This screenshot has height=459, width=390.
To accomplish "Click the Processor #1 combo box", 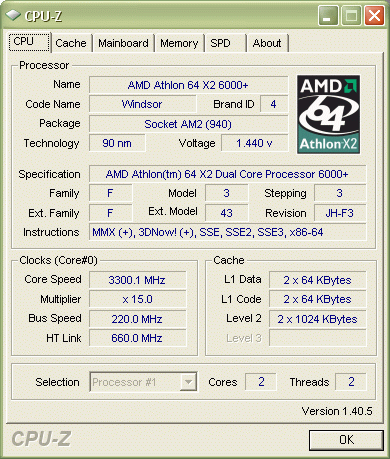I will [143, 382].
